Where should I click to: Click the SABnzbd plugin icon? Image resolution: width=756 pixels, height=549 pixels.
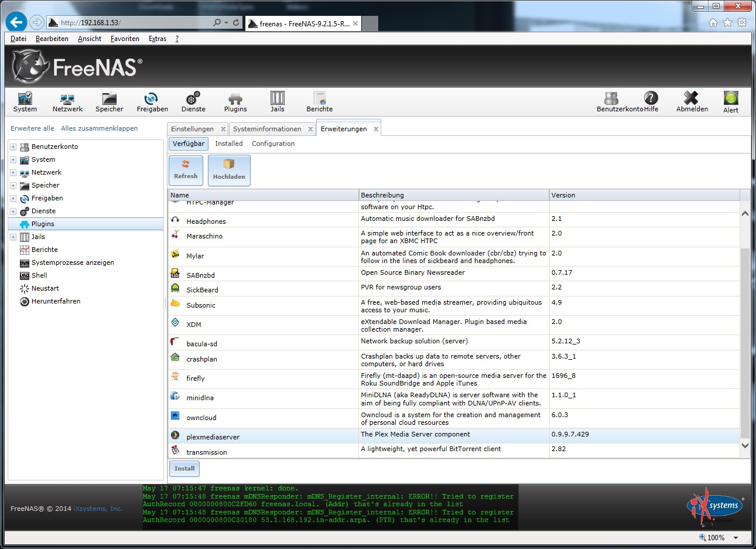point(175,274)
